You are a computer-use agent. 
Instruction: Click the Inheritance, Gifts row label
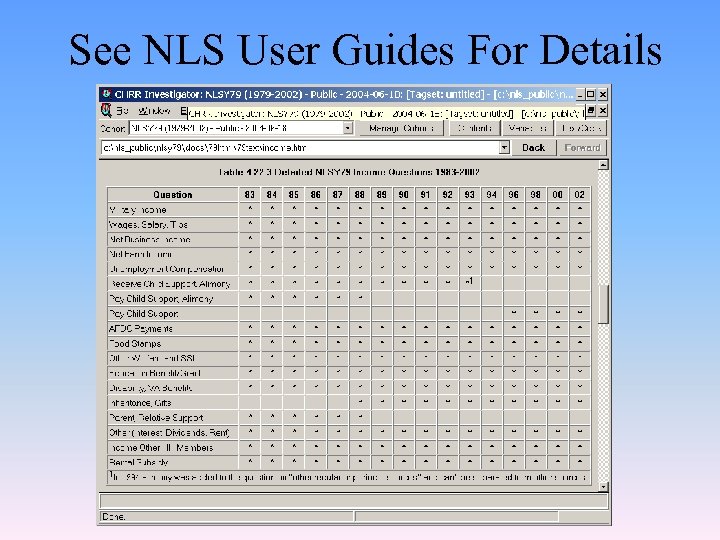(x=140, y=403)
